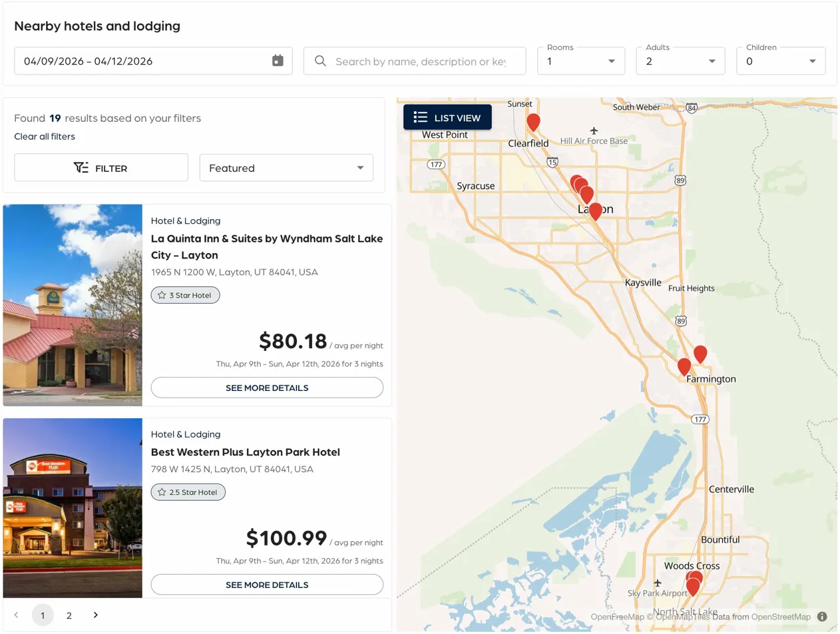Image resolution: width=840 pixels, height=634 pixels.
Task: Click the list view icon on map
Action: (x=420, y=117)
